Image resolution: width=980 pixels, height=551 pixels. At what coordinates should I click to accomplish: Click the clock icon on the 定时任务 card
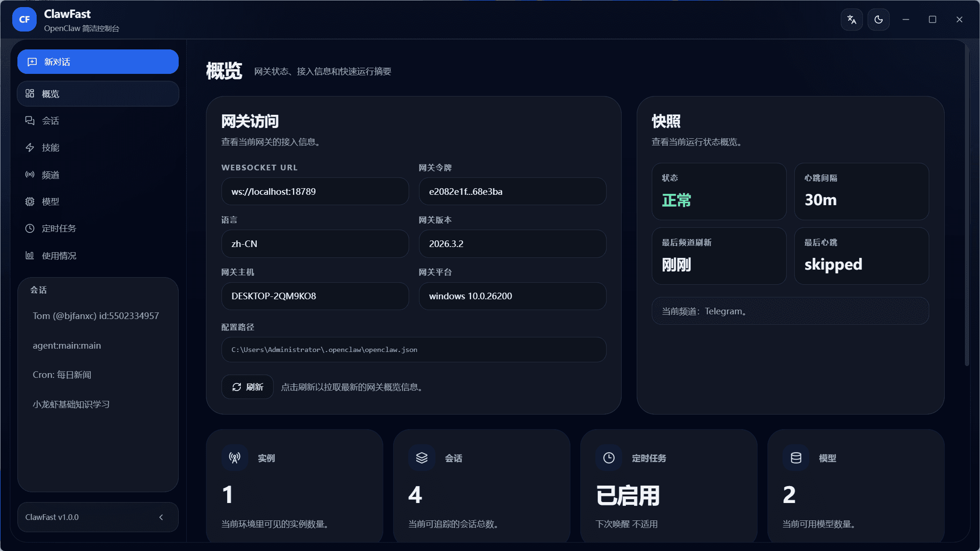[609, 457]
